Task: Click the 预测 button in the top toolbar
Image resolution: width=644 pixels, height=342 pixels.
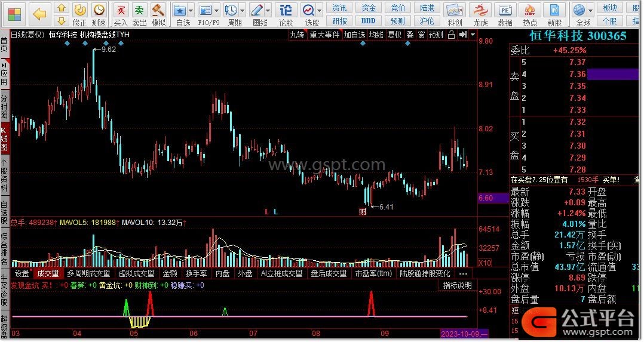Action: (398, 20)
